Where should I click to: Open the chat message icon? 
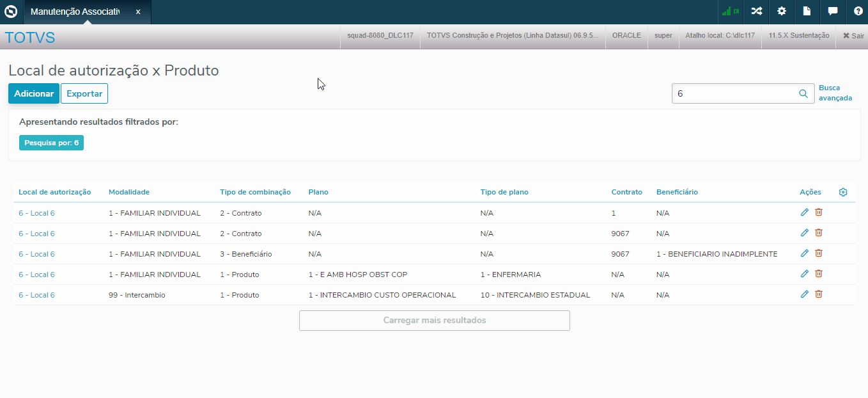coord(832,12)
